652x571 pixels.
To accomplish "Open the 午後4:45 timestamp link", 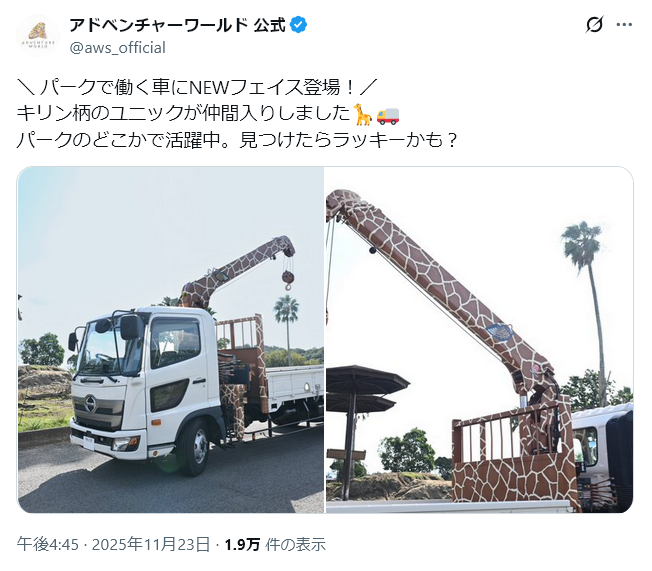I will [48, 544].
